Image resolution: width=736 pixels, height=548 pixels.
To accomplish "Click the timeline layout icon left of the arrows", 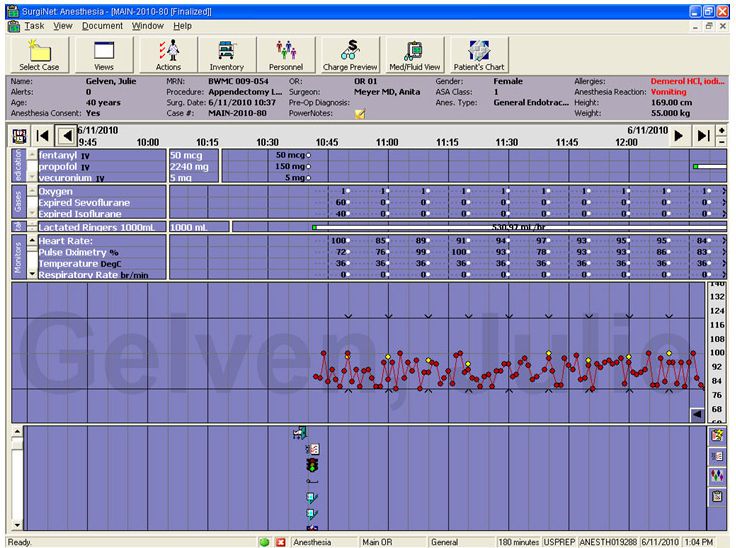I will coord(20,136).
